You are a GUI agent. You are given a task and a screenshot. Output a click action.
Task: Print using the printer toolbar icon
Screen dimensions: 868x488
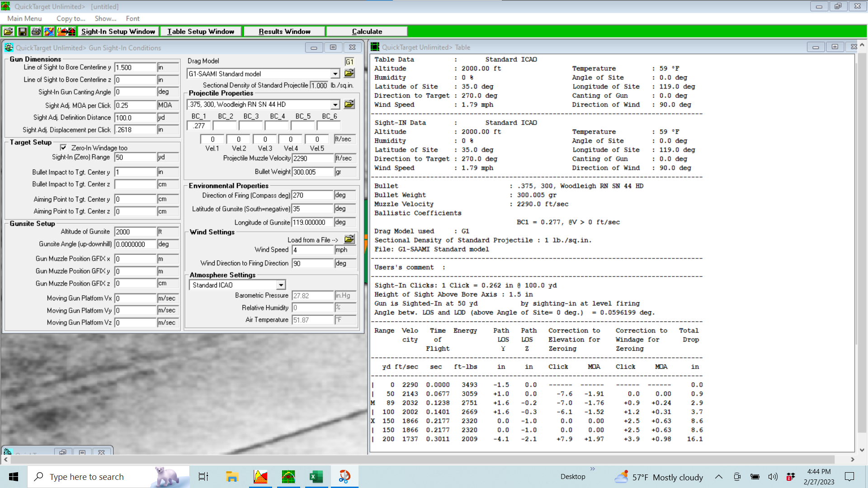(36, 32)
